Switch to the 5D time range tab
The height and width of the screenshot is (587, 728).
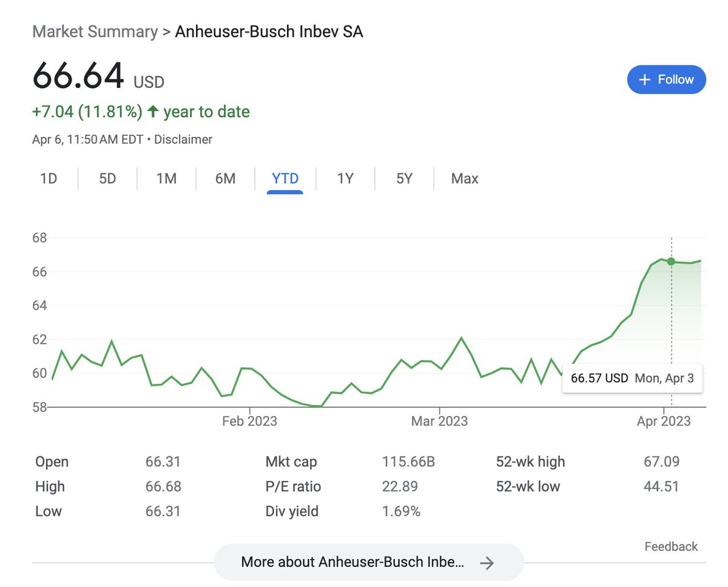click(x=107, y=179)
